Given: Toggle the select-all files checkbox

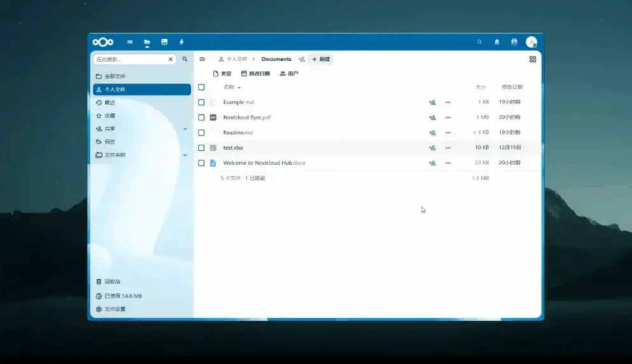Looking at the screenshot, I should click(201, 87).
